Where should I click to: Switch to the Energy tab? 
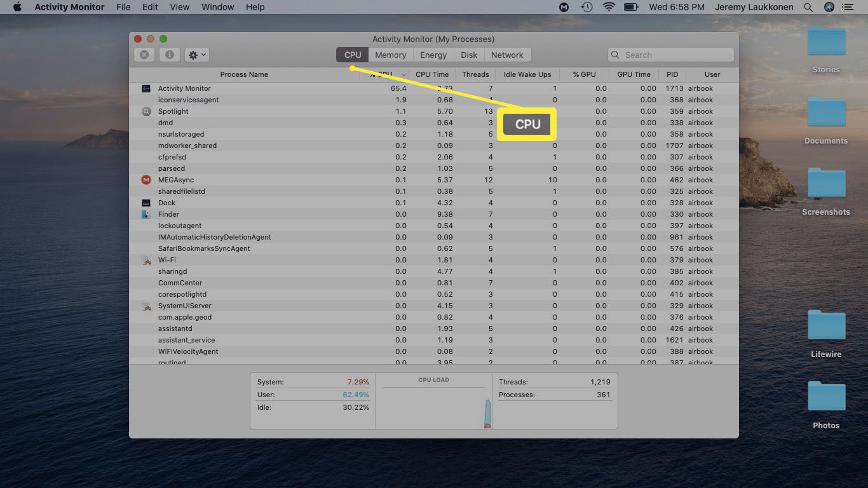pyautogui.click(x=433, y=55)
